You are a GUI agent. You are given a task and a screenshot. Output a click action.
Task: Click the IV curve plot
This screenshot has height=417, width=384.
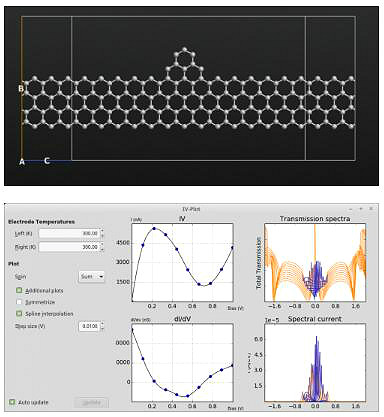[182, 263]
